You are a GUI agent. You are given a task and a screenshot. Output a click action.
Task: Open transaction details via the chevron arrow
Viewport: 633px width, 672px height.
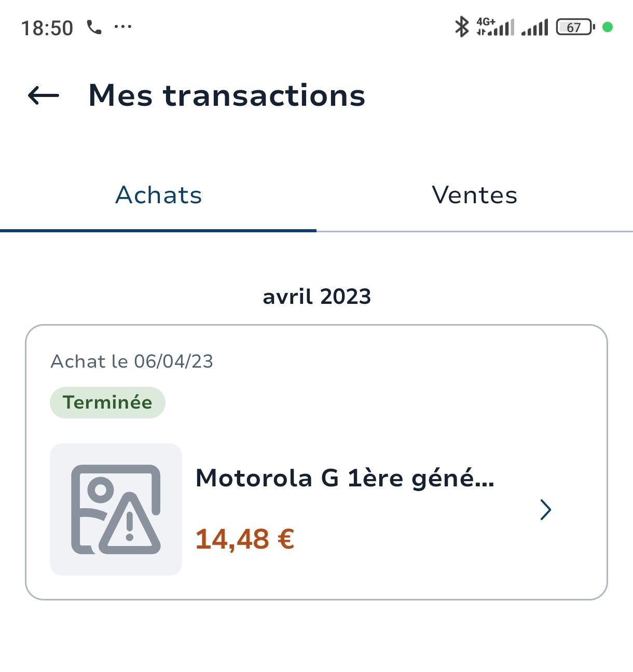pyautogui.click(x=545, y=510)
